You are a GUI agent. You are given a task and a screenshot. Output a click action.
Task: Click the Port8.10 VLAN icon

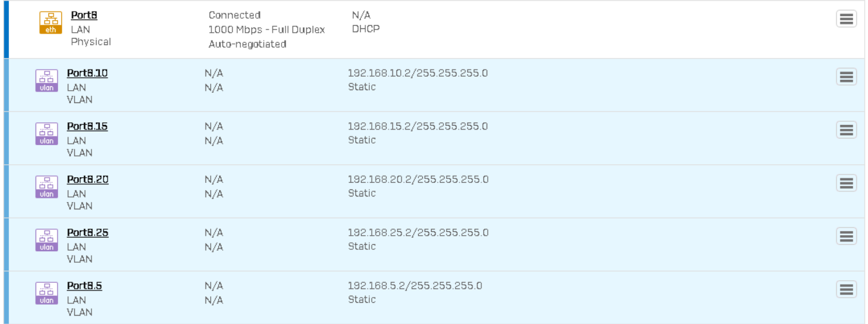(x=46, y=81)
